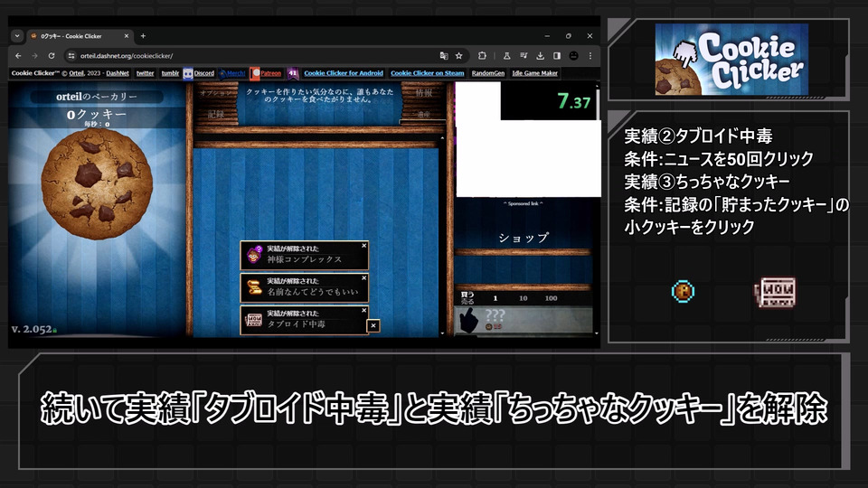Close the 名前なんてどうでもいい achievement notification

[x=363, y=278]
